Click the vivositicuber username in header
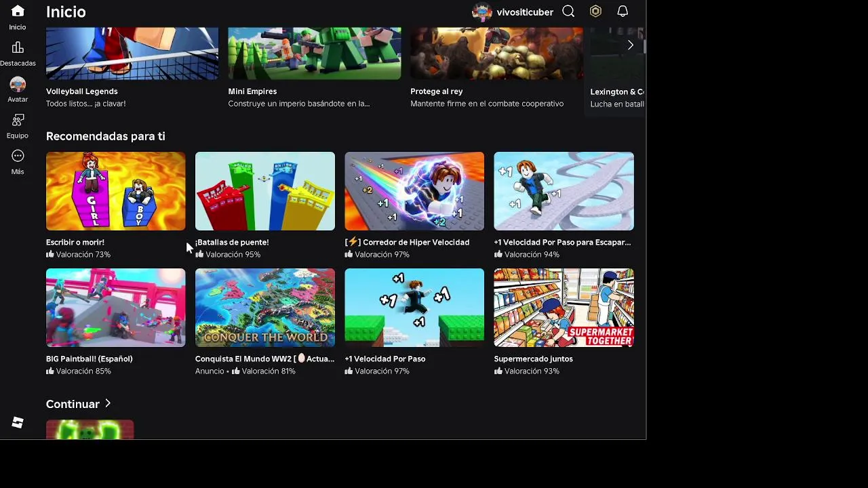This screenshot has height=488, width=868. pos(525,12)
